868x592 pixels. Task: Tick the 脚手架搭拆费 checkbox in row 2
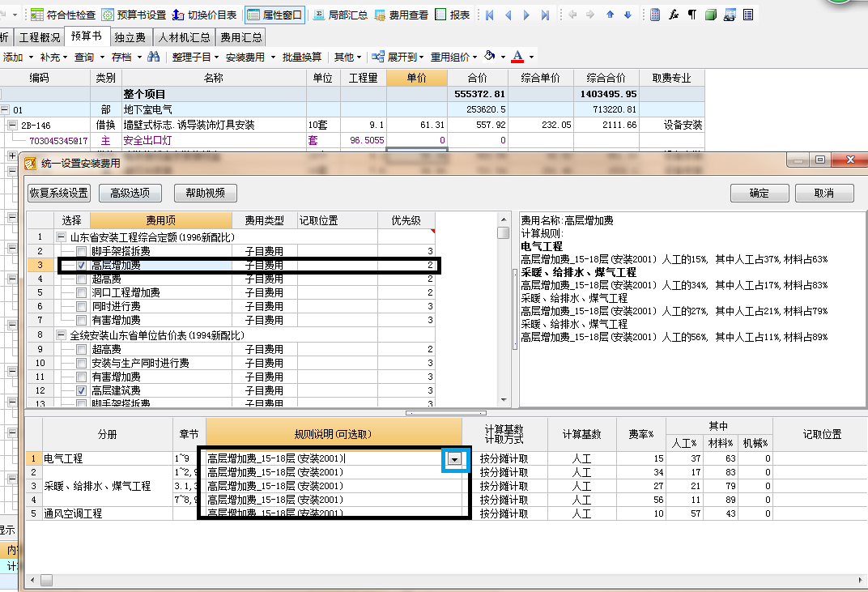click(x=81, y=251)
